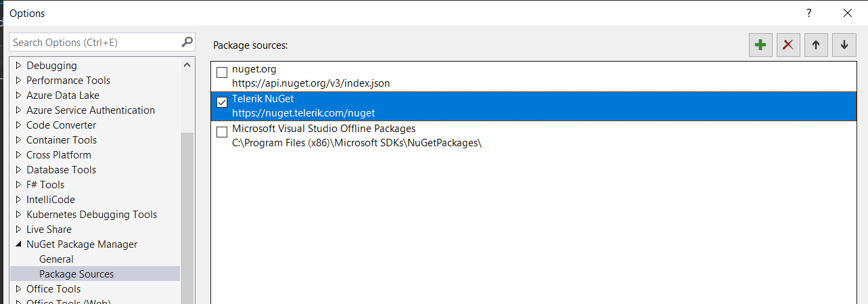Enable the nuget.org package source checkbox
Viewport: 868px width, 304px height.
pos(222,72)
